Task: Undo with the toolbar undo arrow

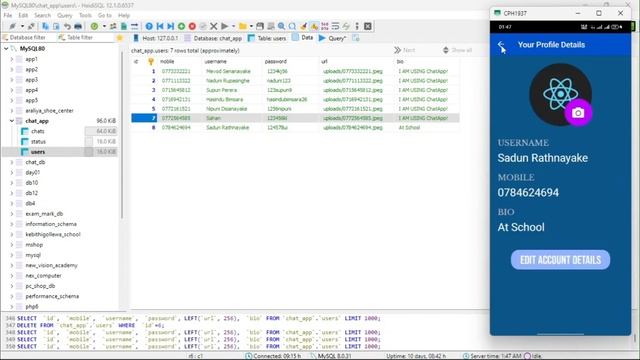Action: pos(67,26)
